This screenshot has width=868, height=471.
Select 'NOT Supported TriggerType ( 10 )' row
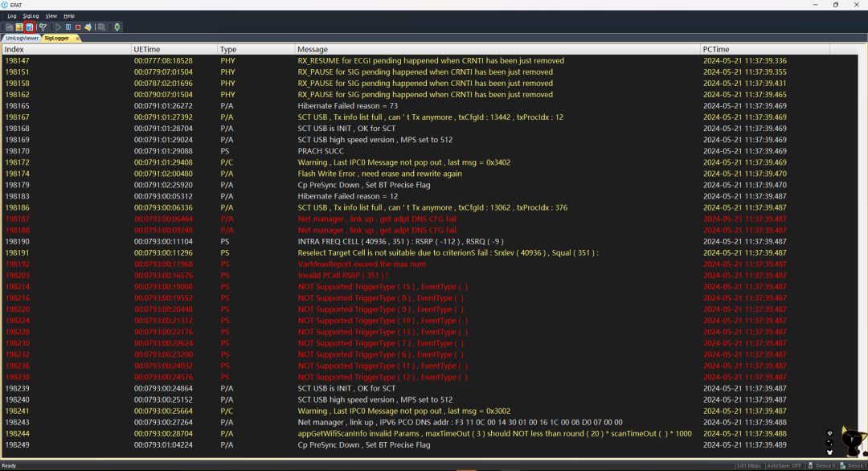(x=429, y=321)
